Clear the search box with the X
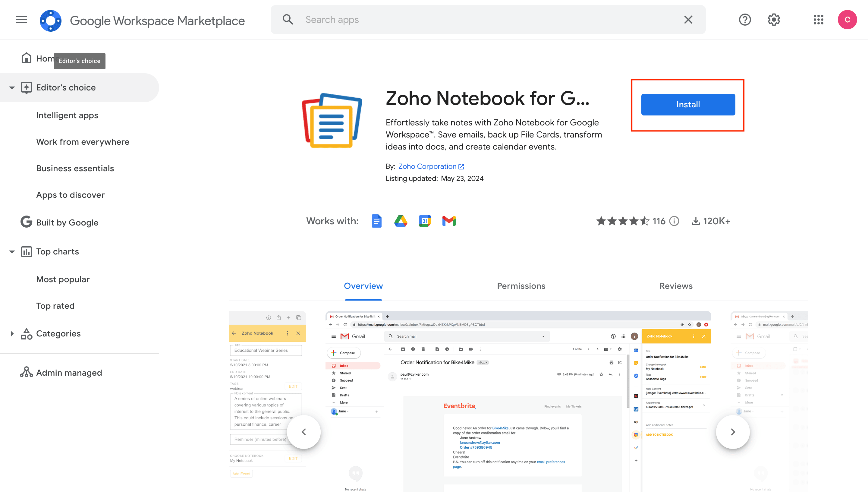The width and height of the screenshot is (868, 492). 688,20
